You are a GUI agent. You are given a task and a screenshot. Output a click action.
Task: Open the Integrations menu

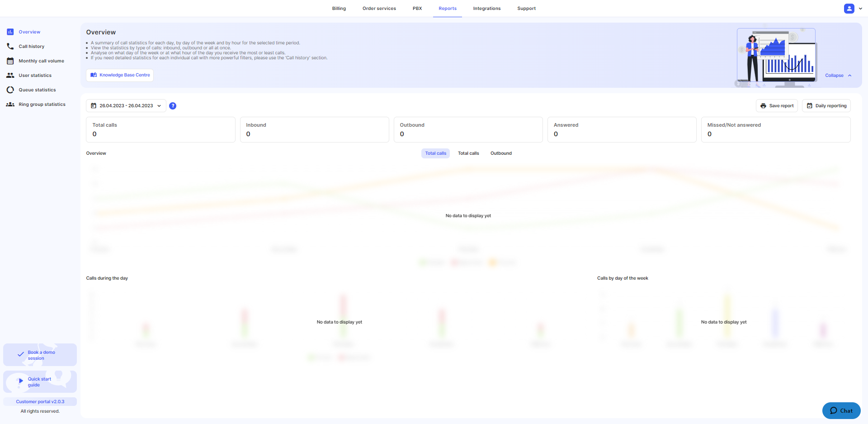pos(487,9)
